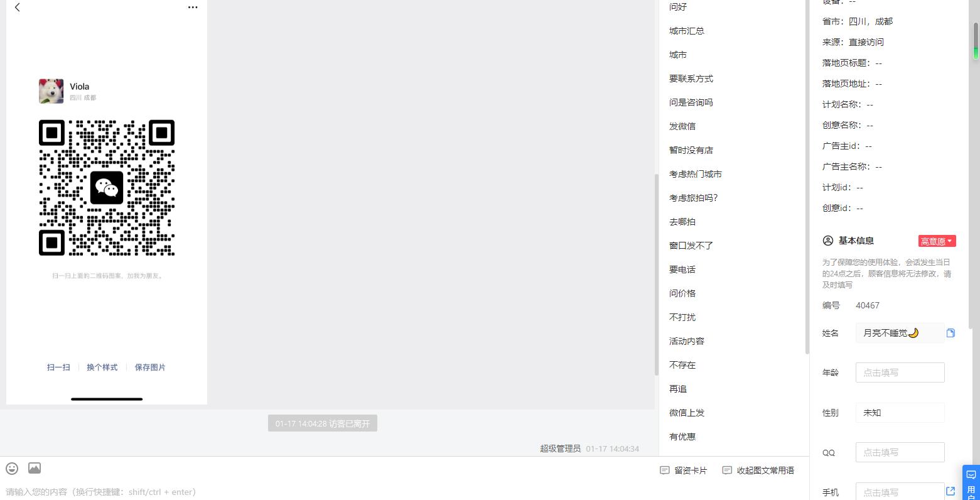980x500 pixels.
Task: Select quick reply 问好
Action: (x=678, y=7)
